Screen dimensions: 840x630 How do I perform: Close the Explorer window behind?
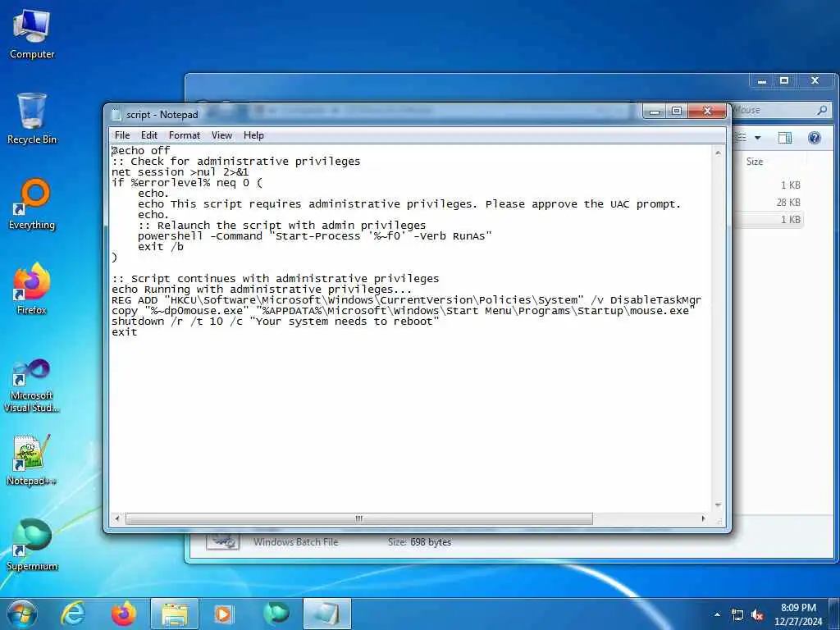tap(815, 81)
